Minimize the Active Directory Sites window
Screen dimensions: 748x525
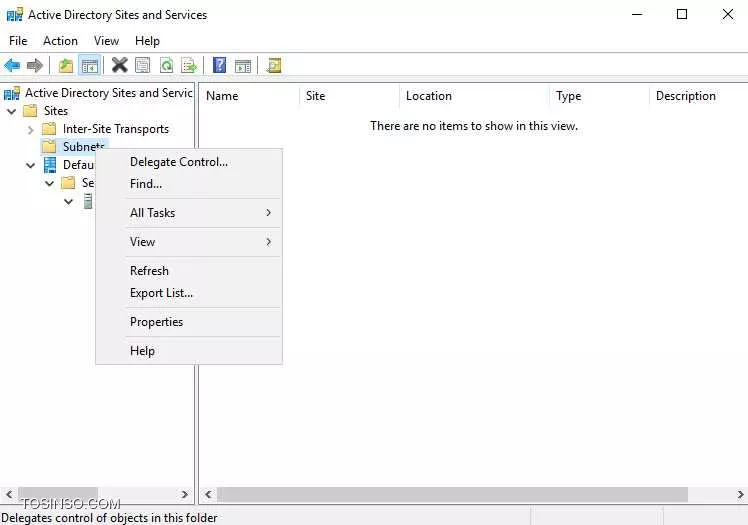[637, 14]
